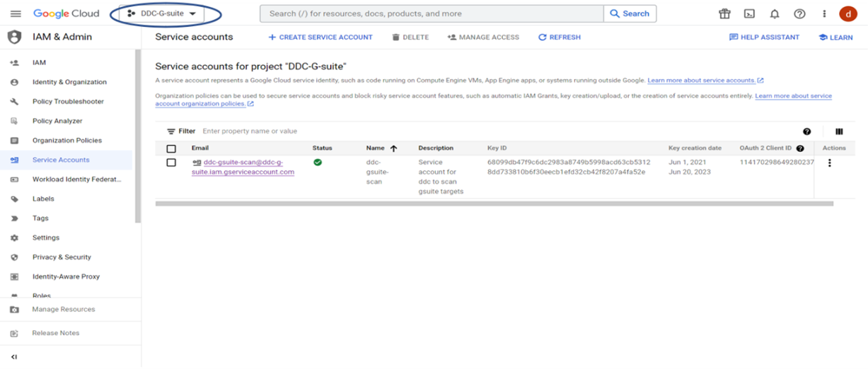
Task: Click the Filter icon
Action: (x=170, y=131)
